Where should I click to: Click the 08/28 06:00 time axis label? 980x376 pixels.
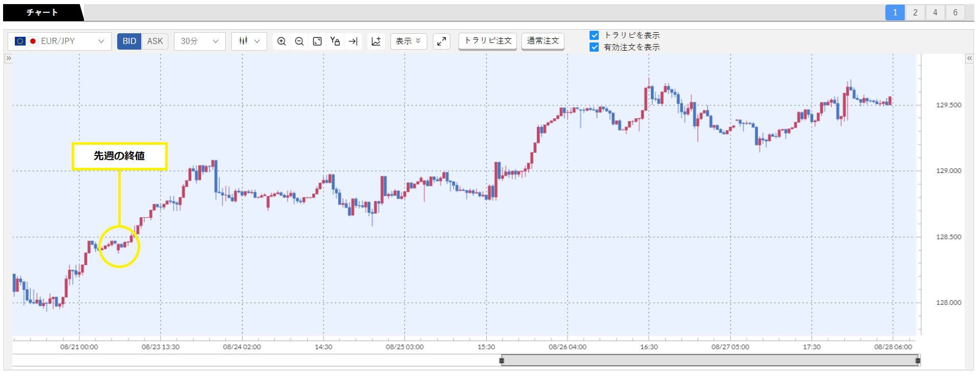(893, 347)
